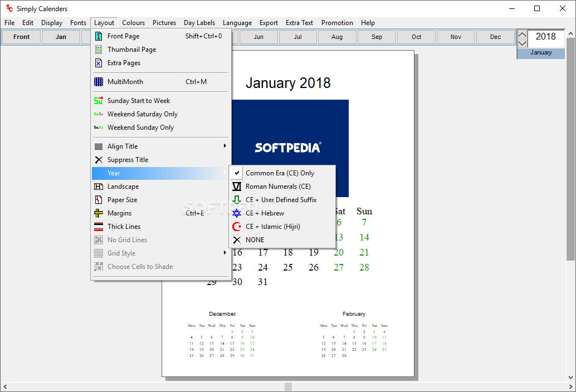Click the Weekend Sunday Only icon
Viewport: 576px width, 392px height.
click(99, 128)
